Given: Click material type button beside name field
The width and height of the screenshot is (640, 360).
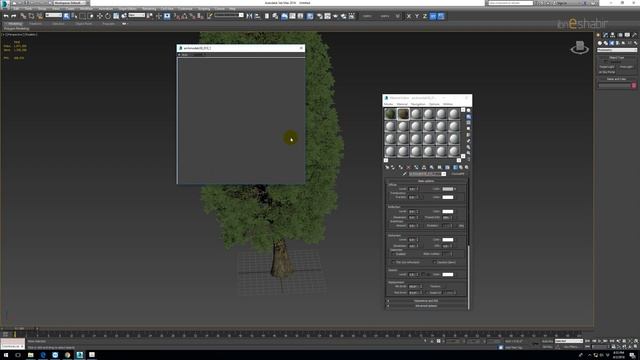Looking at the screenshot, I should tap(458, 174).
